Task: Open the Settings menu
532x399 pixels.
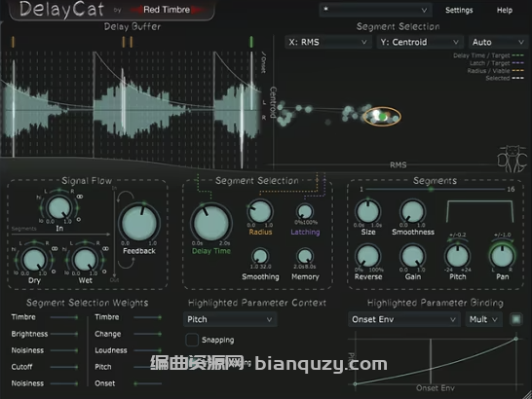Action: (x=459, y=10)
